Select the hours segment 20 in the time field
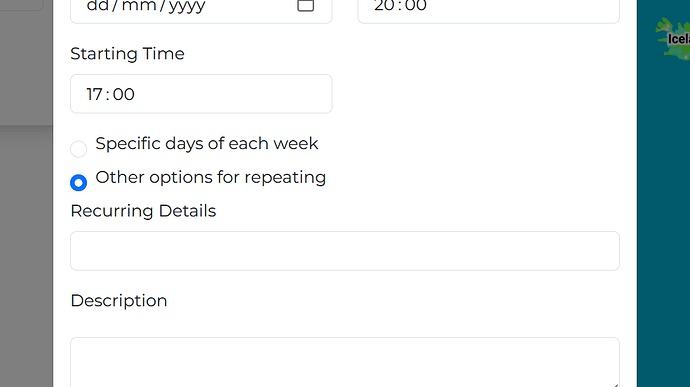The width and height of the screenshot is (690, 387). 384,6
